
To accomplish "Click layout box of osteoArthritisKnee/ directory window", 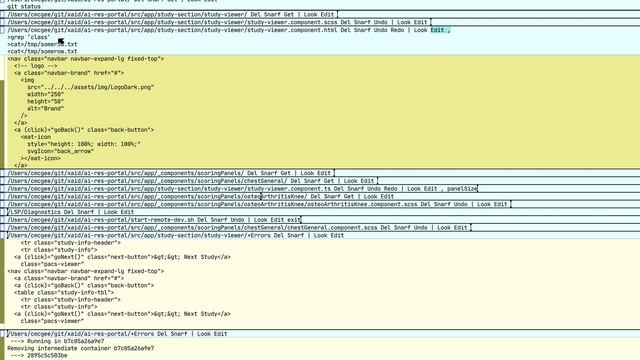I will 2,196.
